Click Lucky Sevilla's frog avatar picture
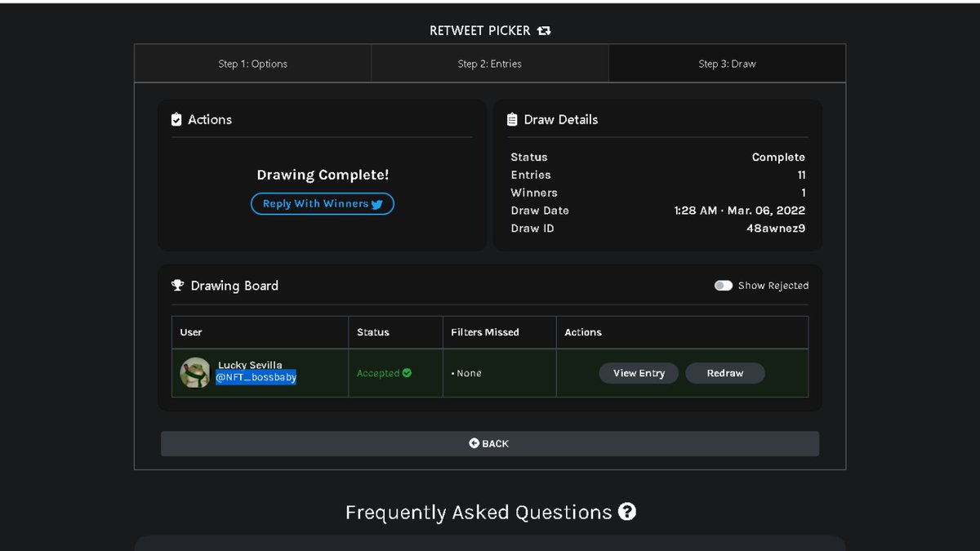 coord(195,372)
